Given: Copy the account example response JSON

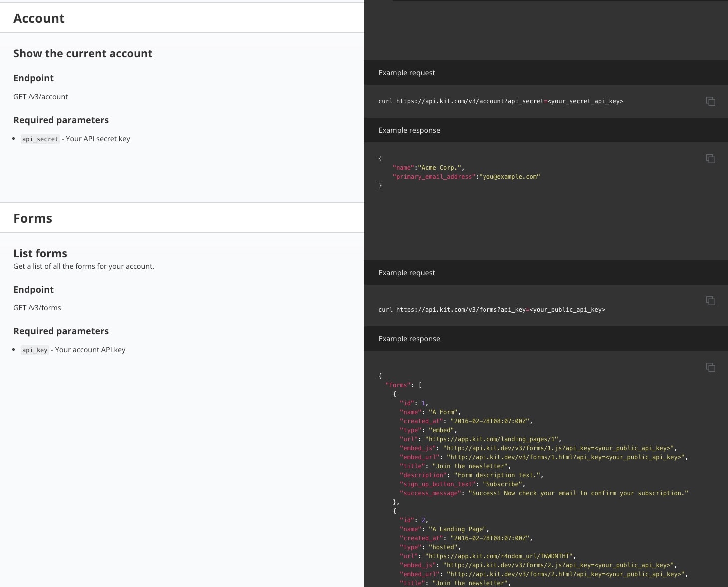Looking at the screenshot, I should tap(710, 159).
